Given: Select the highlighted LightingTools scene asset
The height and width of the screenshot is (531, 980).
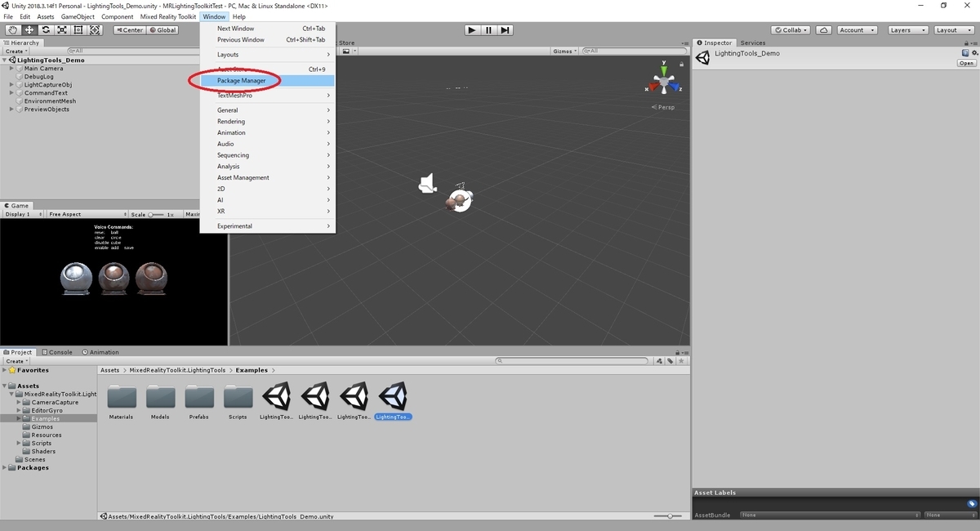Looking at the screenshot, I should coord(393,402).
